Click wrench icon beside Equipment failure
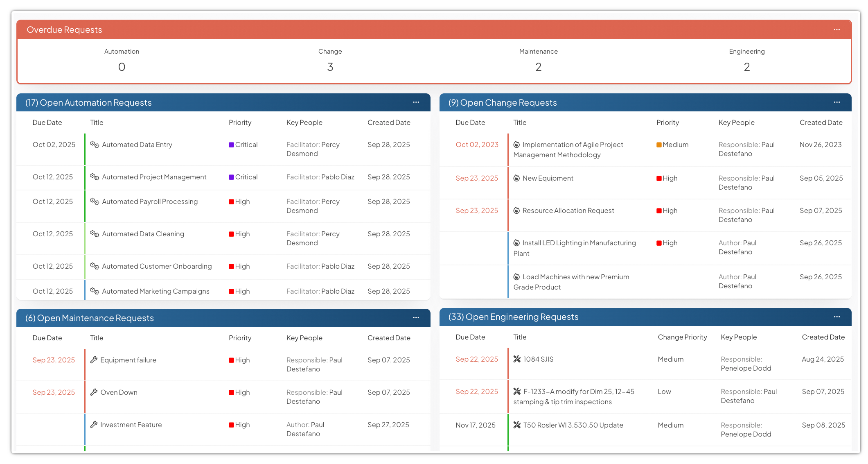This screenshot has width=868, height=464. coord(94,360)
